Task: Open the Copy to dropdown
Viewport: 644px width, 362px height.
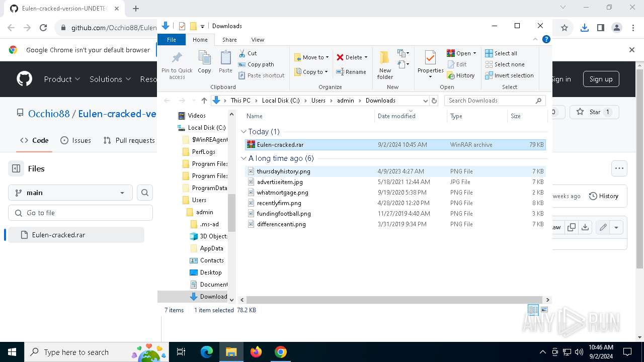Action: click(x=311, y=72)
